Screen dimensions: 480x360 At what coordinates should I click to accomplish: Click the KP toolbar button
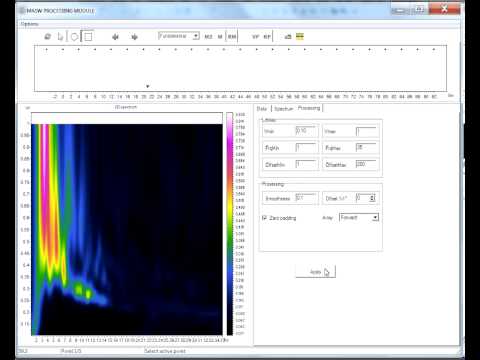click(267, 37)
